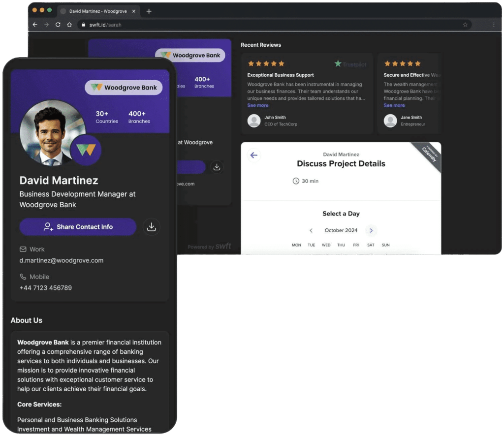Close the David Martinez - Woodgrove tab
Image resolution: width=504 pixels, height=437 pixels.
pyautogui.click(x=134, y=11)
